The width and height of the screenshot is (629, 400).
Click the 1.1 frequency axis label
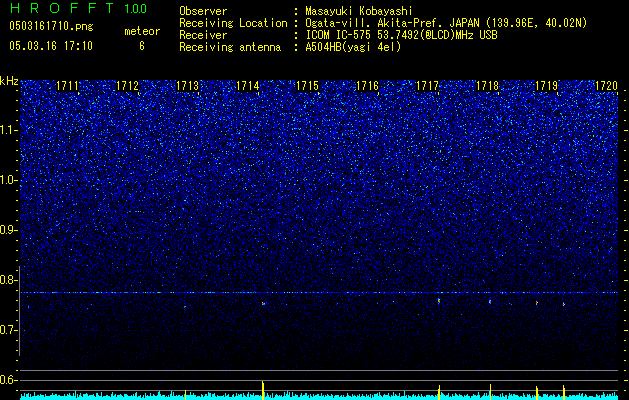[8, 130]
